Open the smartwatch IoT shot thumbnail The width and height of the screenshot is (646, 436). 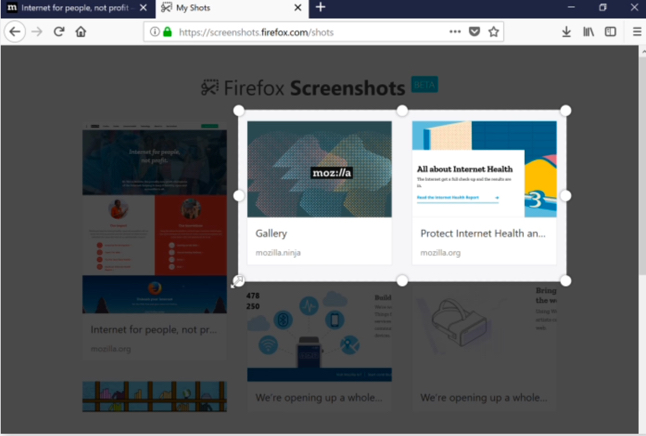[319, 334]
